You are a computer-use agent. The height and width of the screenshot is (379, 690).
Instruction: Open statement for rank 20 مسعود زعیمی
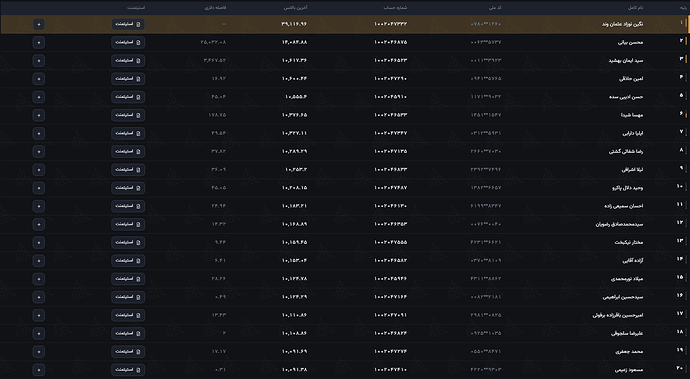pos(128,370)
